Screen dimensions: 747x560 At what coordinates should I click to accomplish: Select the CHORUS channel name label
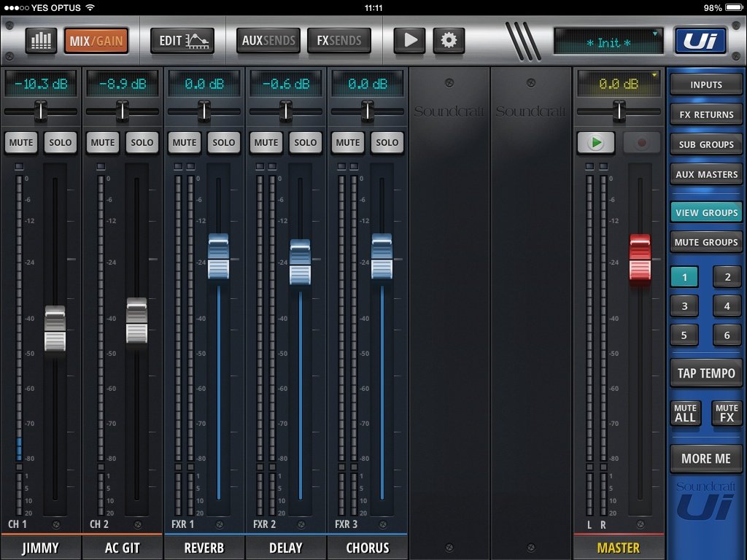coord(368,548)
